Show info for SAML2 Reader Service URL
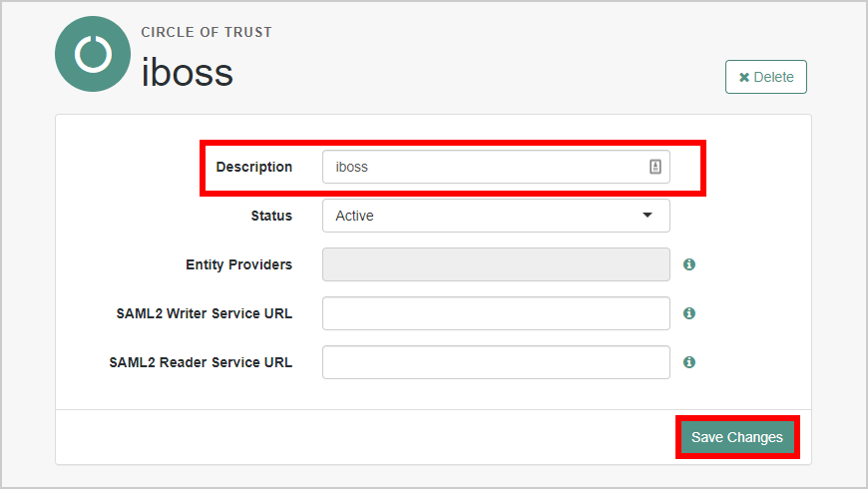Screen dimensions: 868x489 [688, 362]
